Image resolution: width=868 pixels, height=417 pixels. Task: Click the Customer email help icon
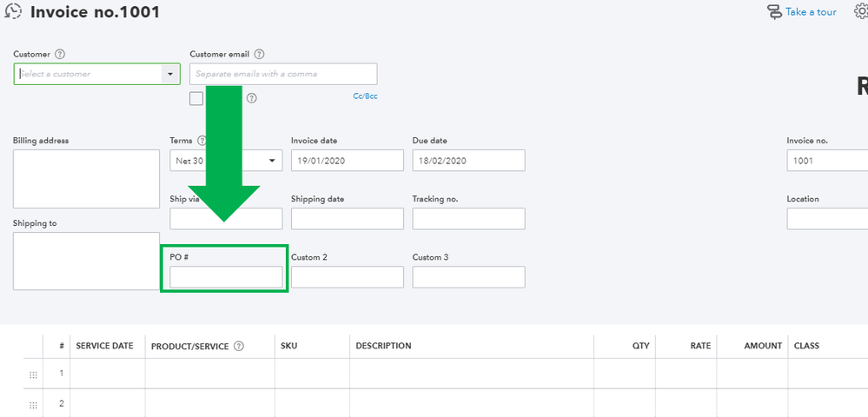[259, 54]
